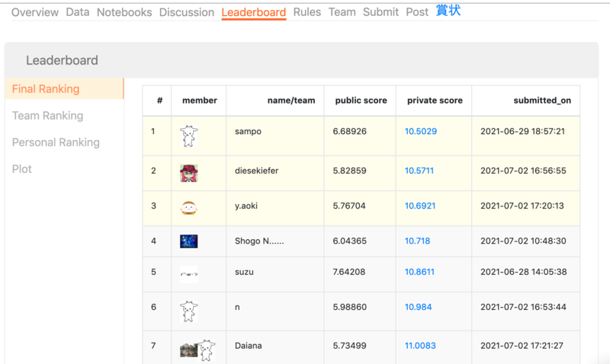Screen dimensions: 610x364
Task: Click suzu's avatar icon
Action: [x=188, y=274]
